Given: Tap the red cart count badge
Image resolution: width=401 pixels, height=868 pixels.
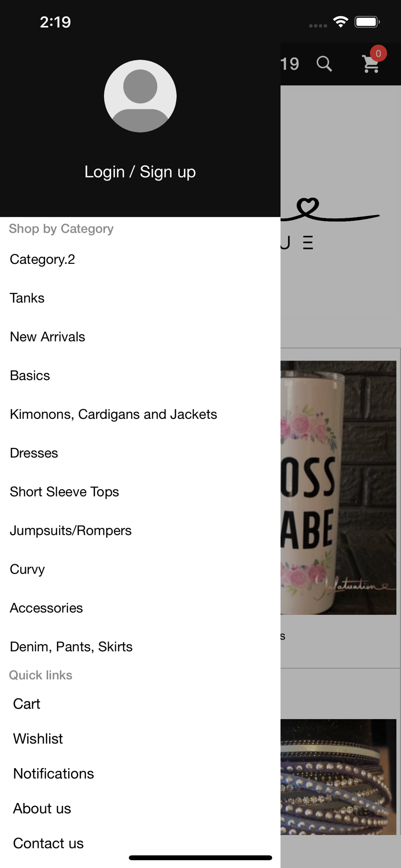Looking at the screenshot, I should [378, 53].
